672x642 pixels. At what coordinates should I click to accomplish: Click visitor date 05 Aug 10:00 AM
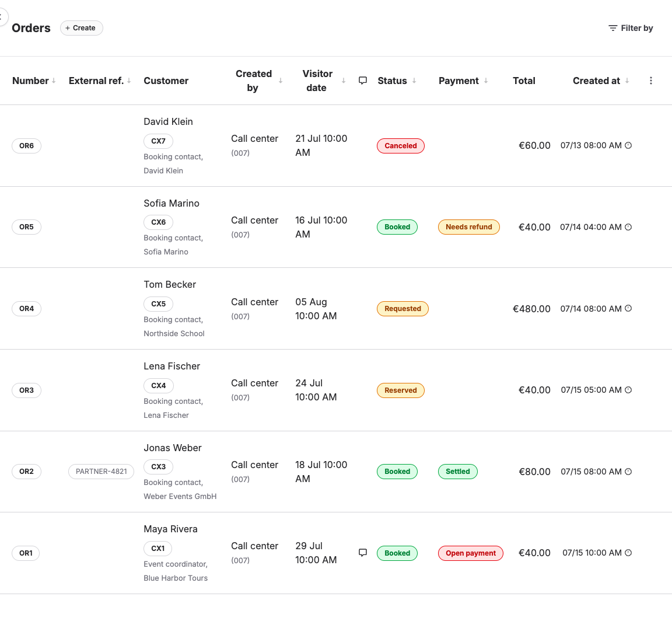[316, 309]
